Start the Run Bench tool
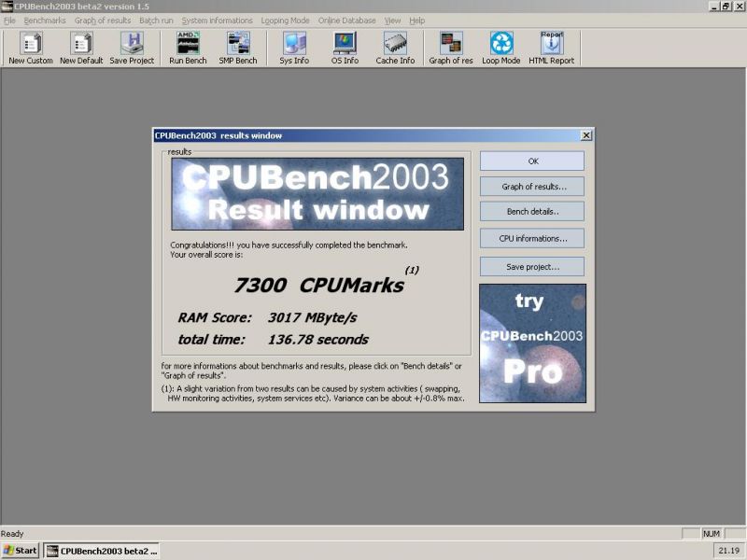The image size is (747, 560). (189, 49)
